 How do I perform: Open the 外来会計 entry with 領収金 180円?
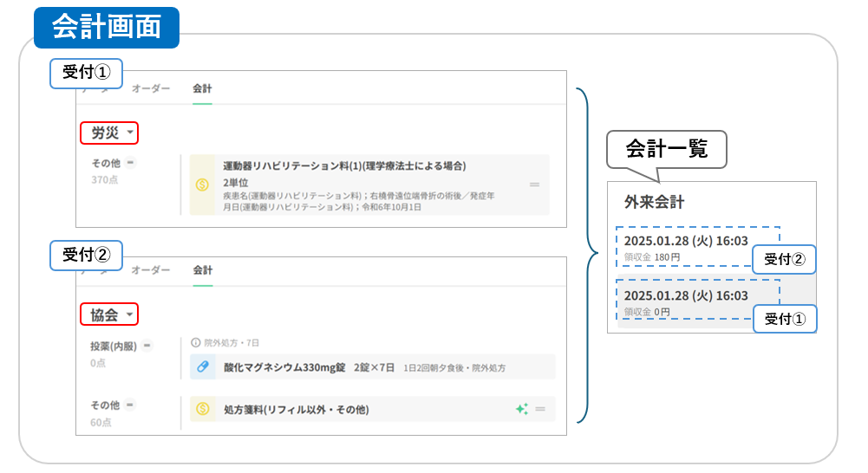click(685, 247)
